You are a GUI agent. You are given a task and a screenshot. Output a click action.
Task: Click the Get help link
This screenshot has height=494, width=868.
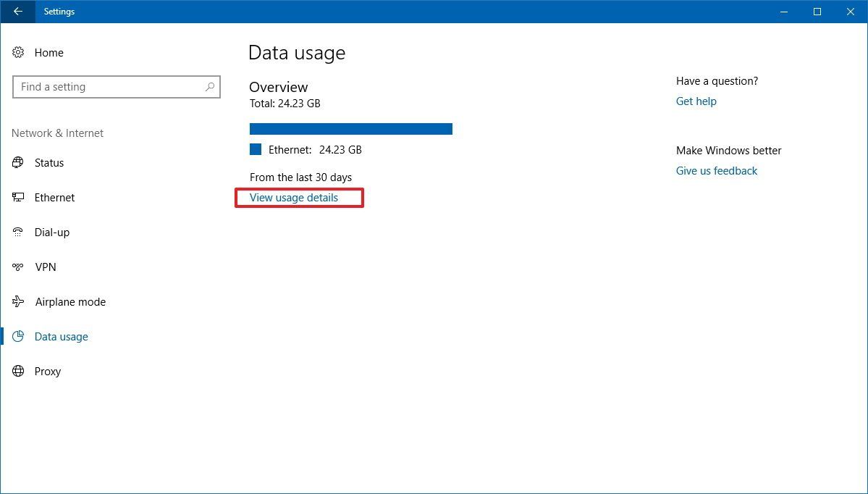tap(695, 101)
